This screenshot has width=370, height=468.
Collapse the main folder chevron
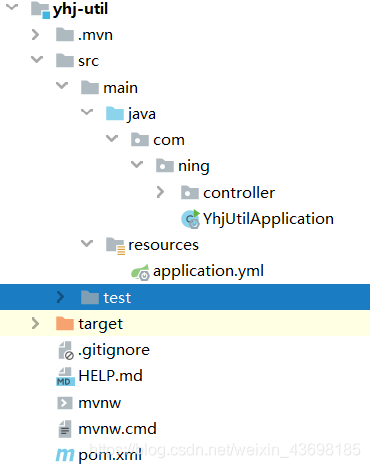click(62, 86)
